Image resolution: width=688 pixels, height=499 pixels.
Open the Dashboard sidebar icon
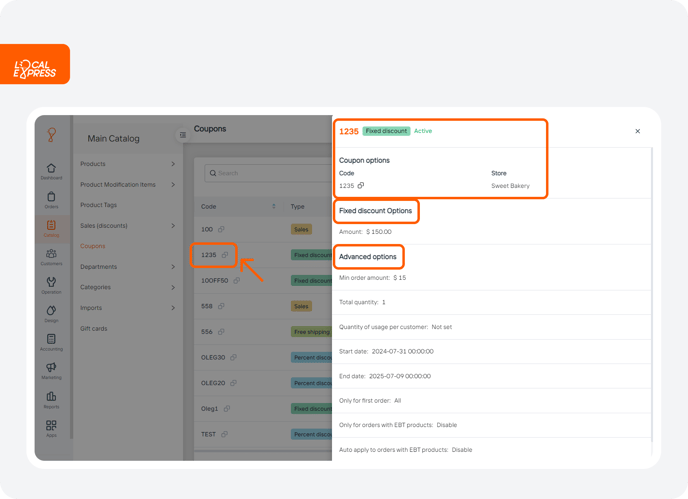51,171
